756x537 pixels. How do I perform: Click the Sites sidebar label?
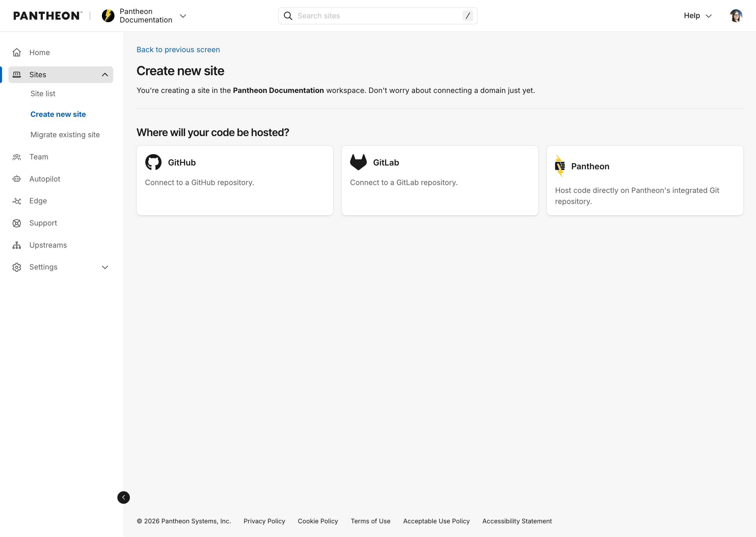pyautogui.click(x=38, y=75)
